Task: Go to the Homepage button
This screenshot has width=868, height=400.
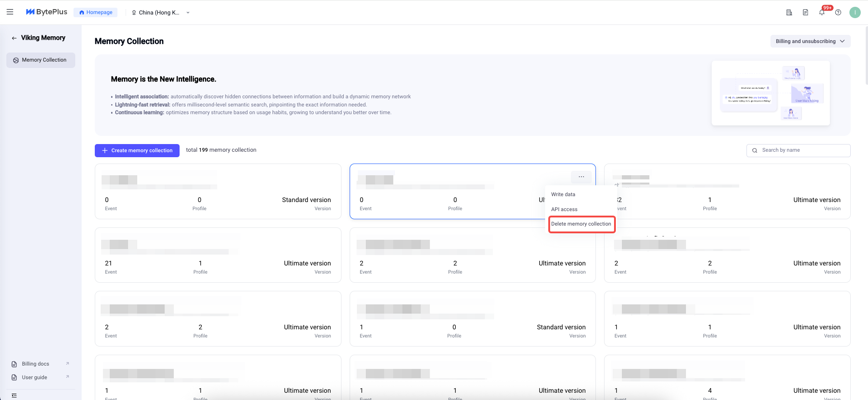Action: click(96, 12)
